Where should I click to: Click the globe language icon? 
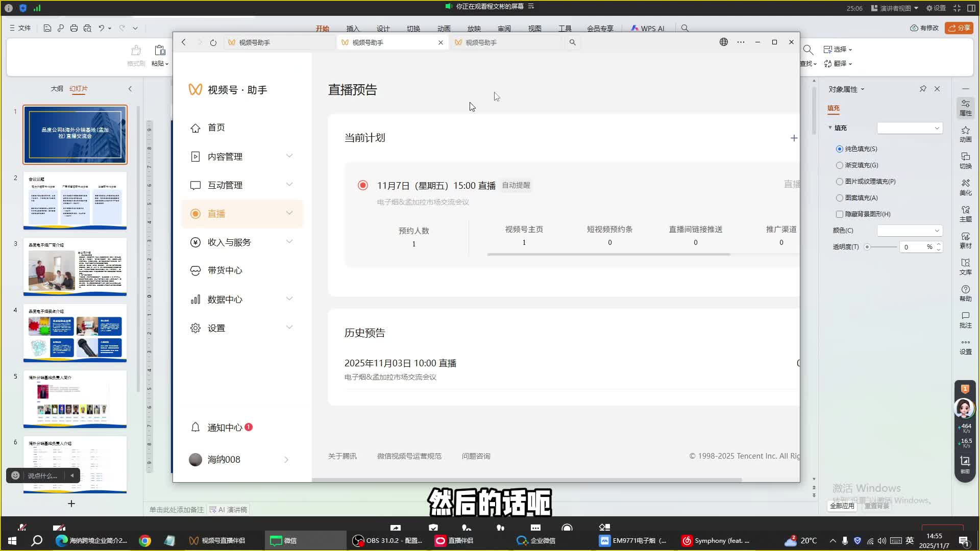coord(723,42)
